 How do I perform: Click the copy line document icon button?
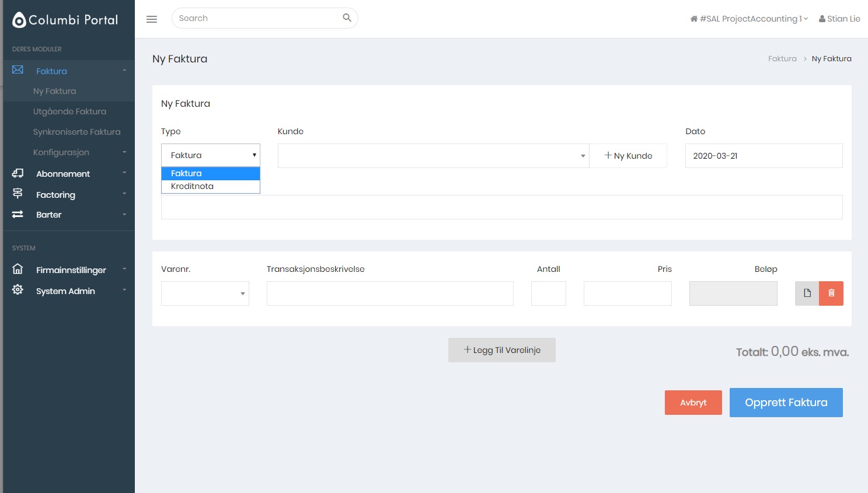(807, 293)
